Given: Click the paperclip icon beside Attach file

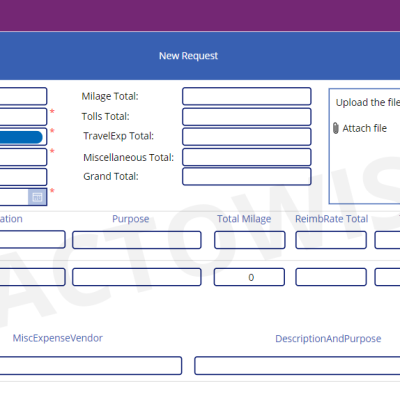Looking at the screenshot, I should tap(336, 128).
